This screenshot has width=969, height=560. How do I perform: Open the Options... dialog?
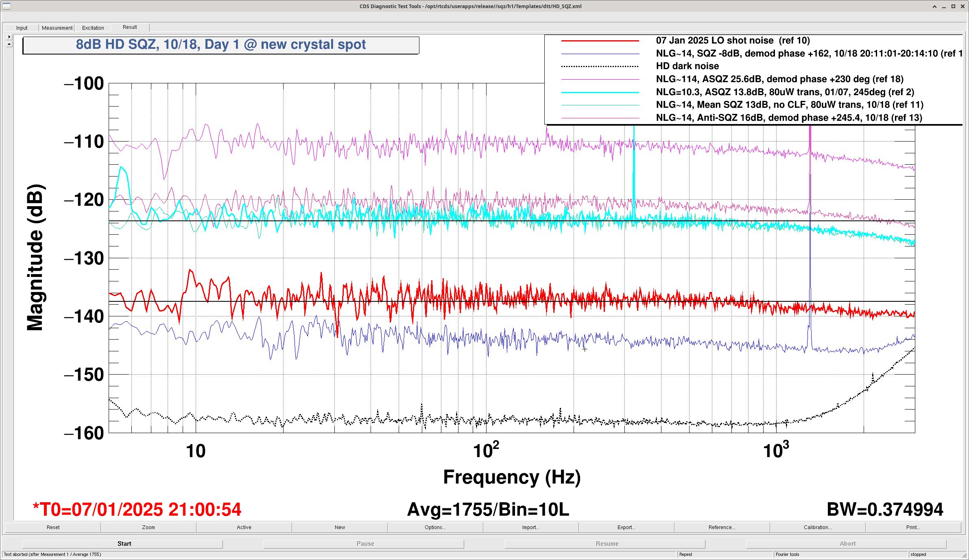435,527
